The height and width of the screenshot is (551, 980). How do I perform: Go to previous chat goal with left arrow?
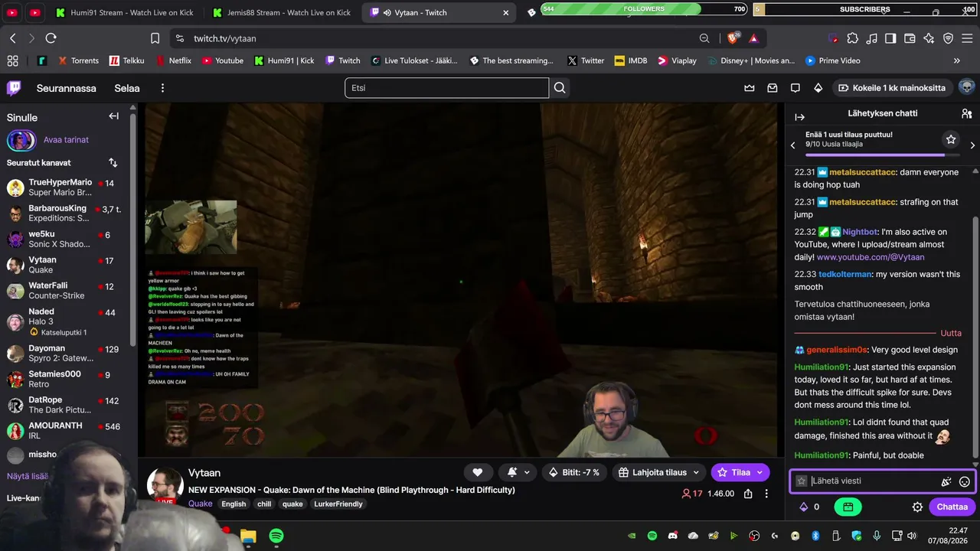point(793,145)
